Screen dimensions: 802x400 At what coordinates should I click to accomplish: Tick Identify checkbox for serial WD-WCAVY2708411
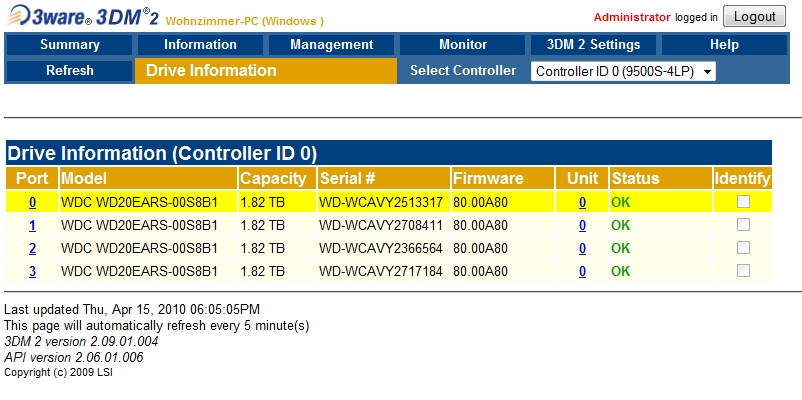[743, 225]
